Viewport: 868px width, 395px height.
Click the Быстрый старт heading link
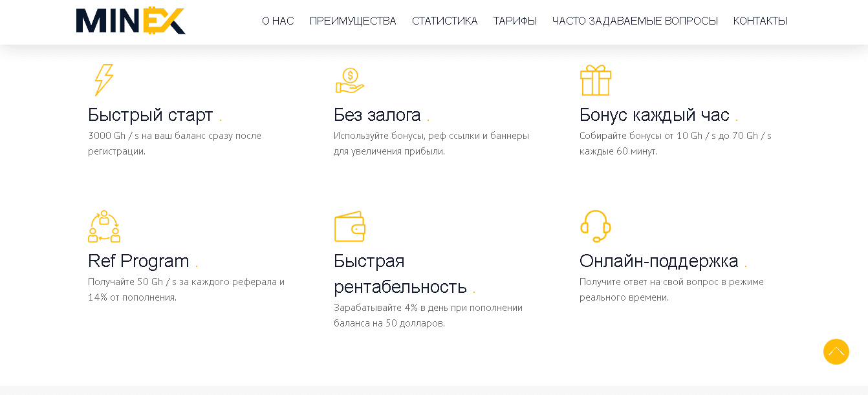[x=150, y=114]
